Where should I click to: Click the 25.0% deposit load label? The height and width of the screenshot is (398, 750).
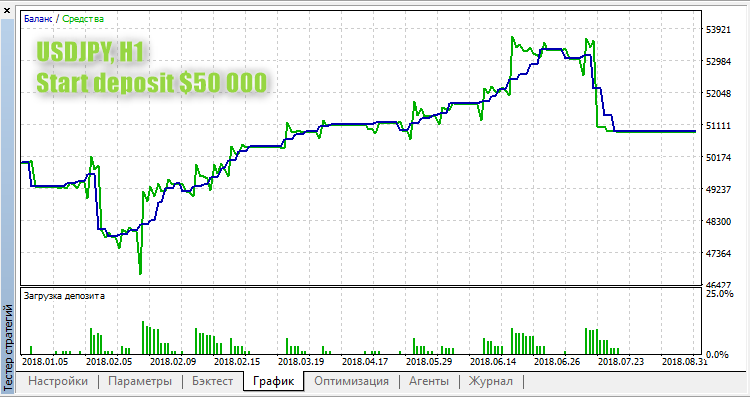click(719, 294)
